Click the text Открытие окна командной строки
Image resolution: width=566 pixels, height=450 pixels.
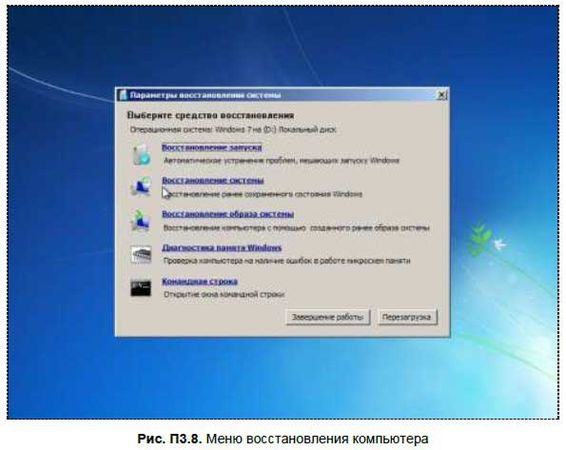tap(224, 294)
